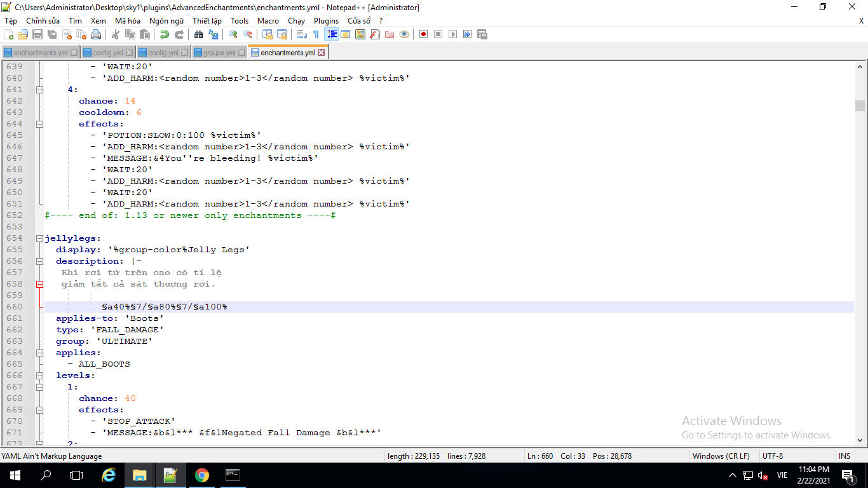Toggle the Indent Guide toolbar button
868x488 pixels.
click(331, 34)
